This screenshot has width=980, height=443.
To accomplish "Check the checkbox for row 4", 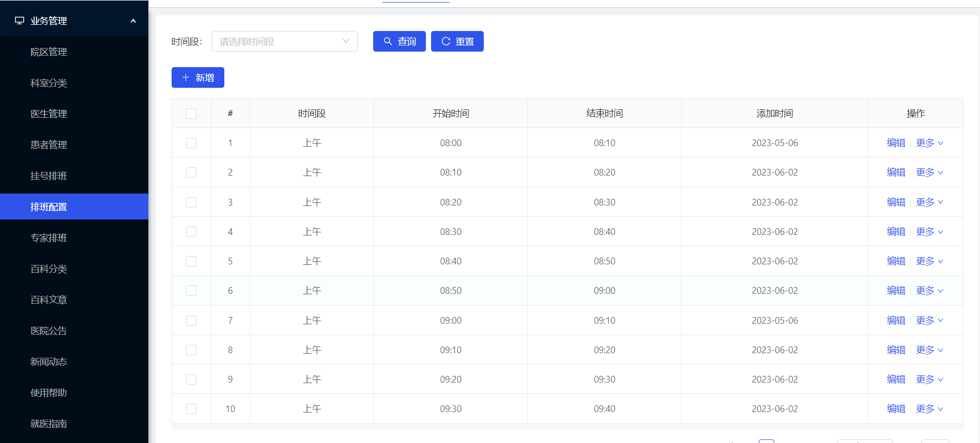I will (191, 232).
